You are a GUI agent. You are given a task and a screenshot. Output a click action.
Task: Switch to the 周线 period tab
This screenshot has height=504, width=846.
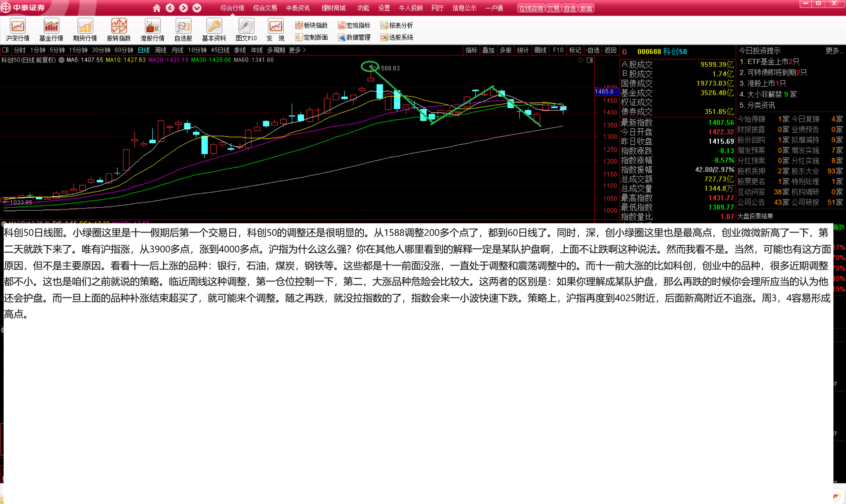coord(160,50)
